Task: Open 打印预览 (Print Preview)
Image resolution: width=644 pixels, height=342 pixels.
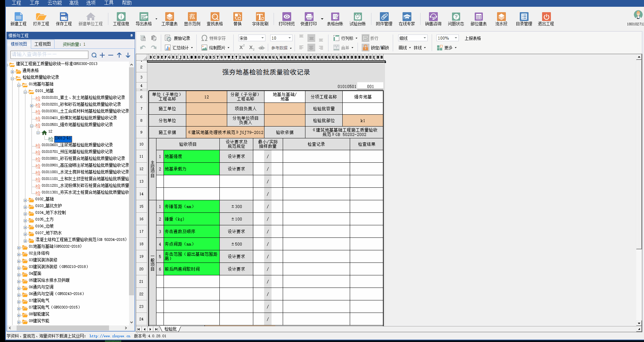Action: click(x=286, y=19)
